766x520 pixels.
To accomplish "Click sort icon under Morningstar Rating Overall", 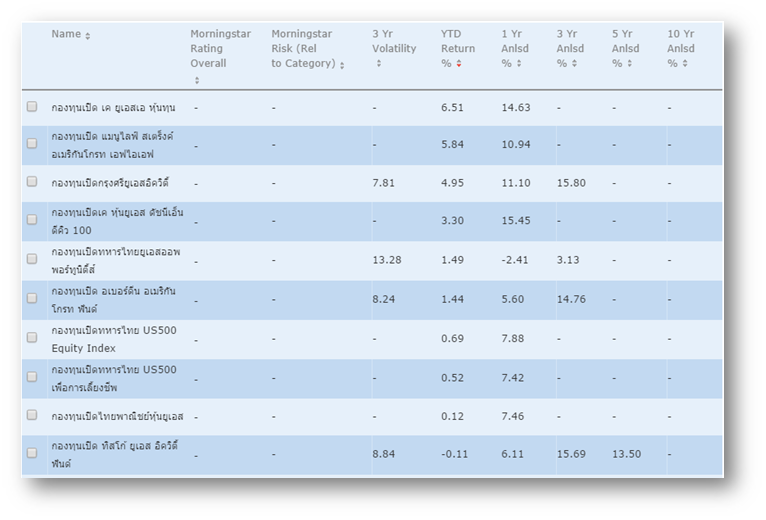I will (196, 80).
